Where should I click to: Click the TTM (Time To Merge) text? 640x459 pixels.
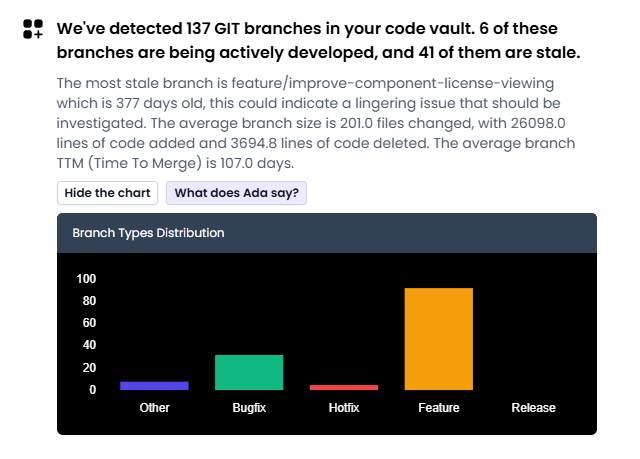point(129,163)
